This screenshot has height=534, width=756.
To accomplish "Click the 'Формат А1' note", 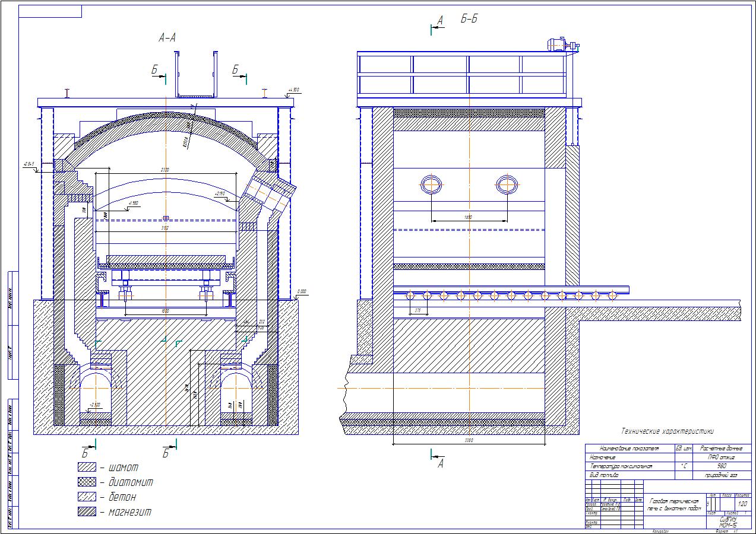I will tap(726, 531).
